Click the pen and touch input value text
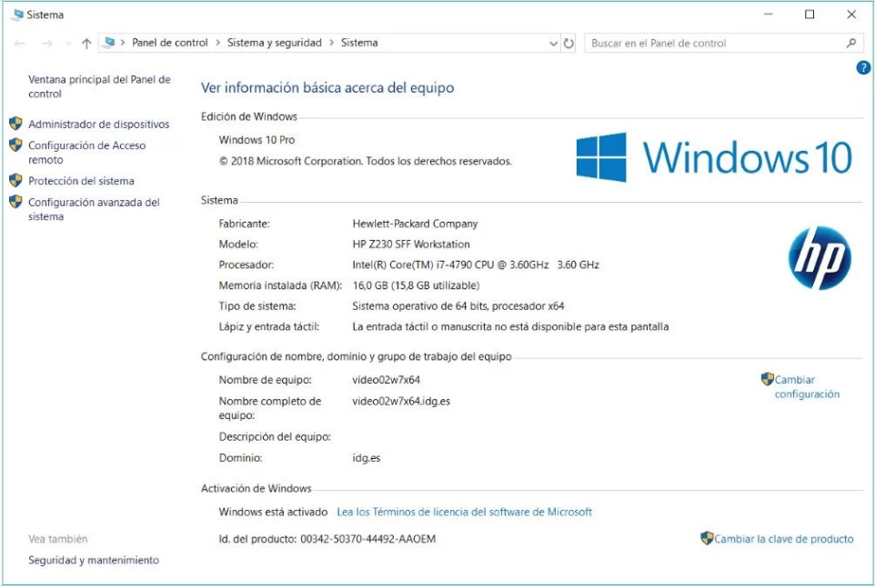 tap(510, 326)
